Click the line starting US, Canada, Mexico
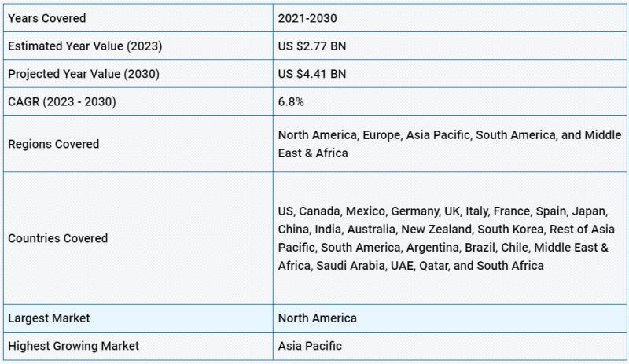 [x=443, y=211]
